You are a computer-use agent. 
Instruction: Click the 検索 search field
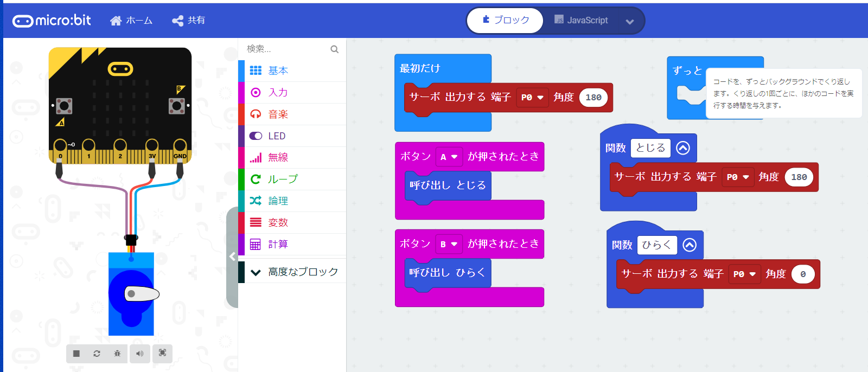click(x=285, y=49)
